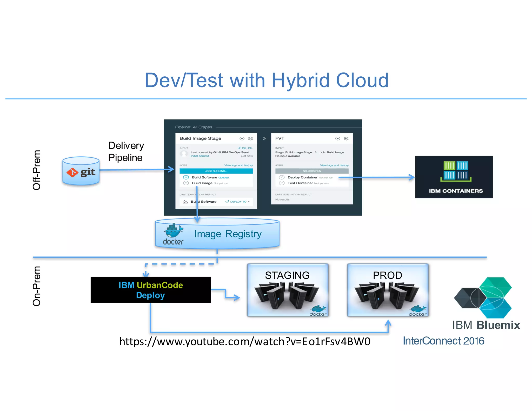Click the Build Image job status circle
Screen dimensions: 532x411
tap(186, 183)
